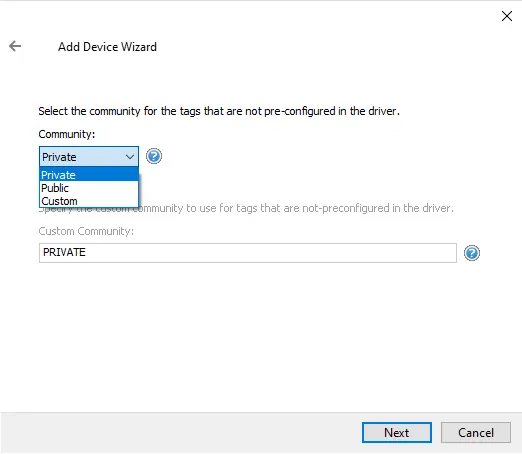Viewport: 522px width, 454px height.
Task: Click the PRIVATE value in the text box
Action: [x=64, y=252]
